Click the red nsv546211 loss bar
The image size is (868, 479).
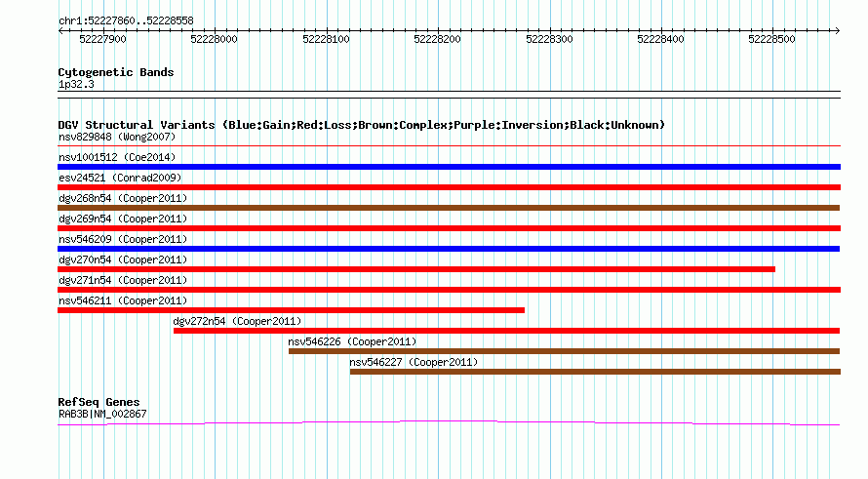pos(292,310)
